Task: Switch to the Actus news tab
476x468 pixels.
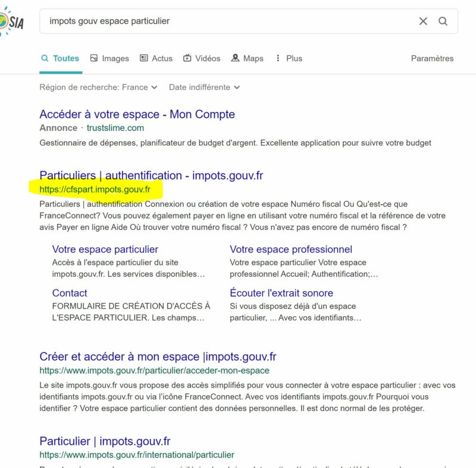Action: [x=156, y=58]
